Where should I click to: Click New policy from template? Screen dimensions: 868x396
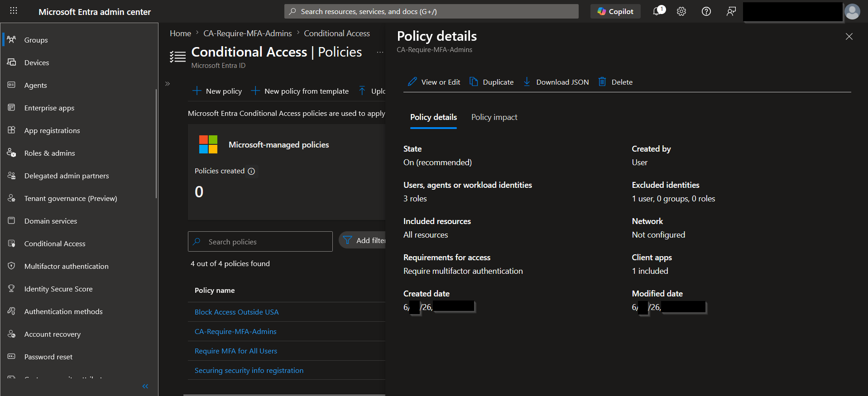point(300,91)
